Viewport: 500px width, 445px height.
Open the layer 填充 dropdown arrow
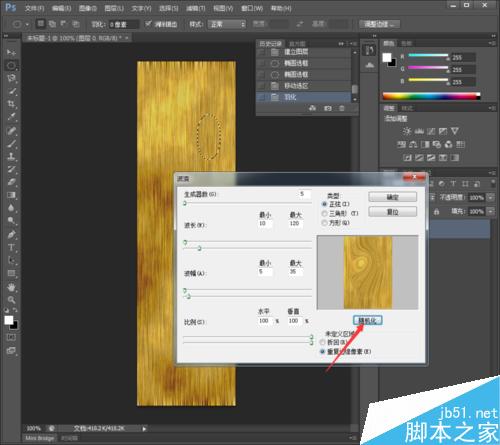(491, 211)
